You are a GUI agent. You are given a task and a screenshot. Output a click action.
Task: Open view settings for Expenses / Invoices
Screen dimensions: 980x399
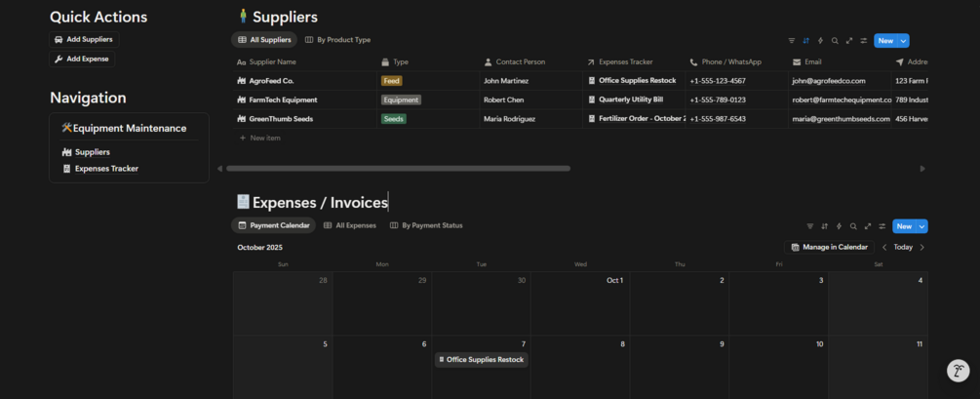882,226
